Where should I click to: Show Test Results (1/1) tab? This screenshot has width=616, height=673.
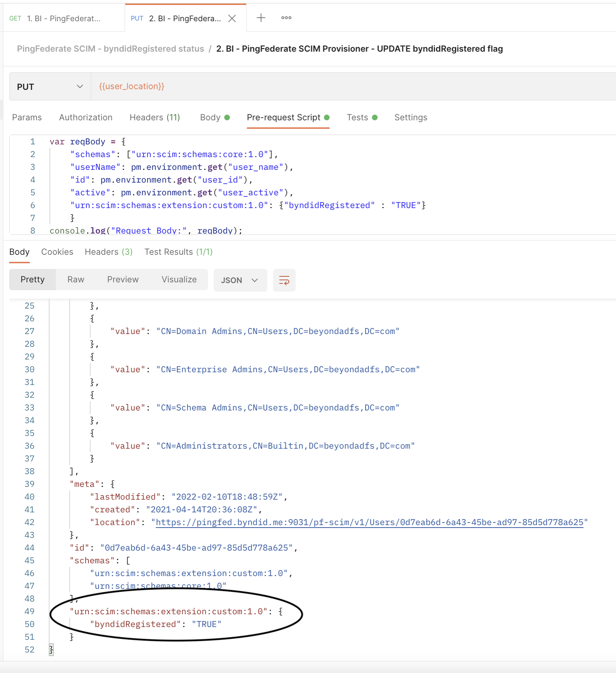(178, 252)
